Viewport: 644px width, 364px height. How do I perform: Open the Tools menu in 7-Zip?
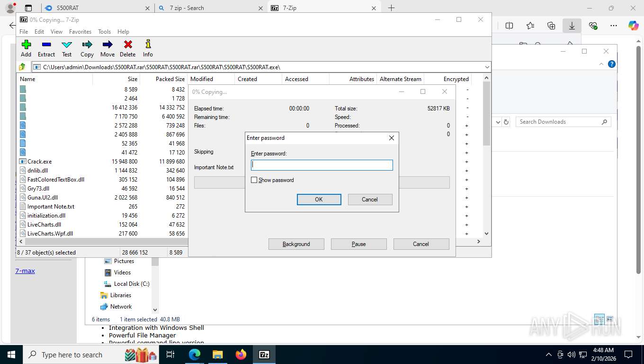click(x=104, y=32)
